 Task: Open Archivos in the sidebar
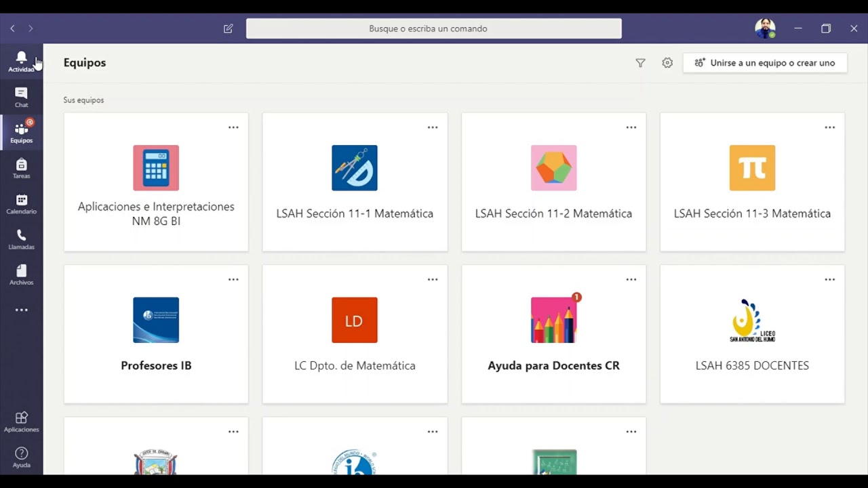pyautogui.click(x=21, y=274)
